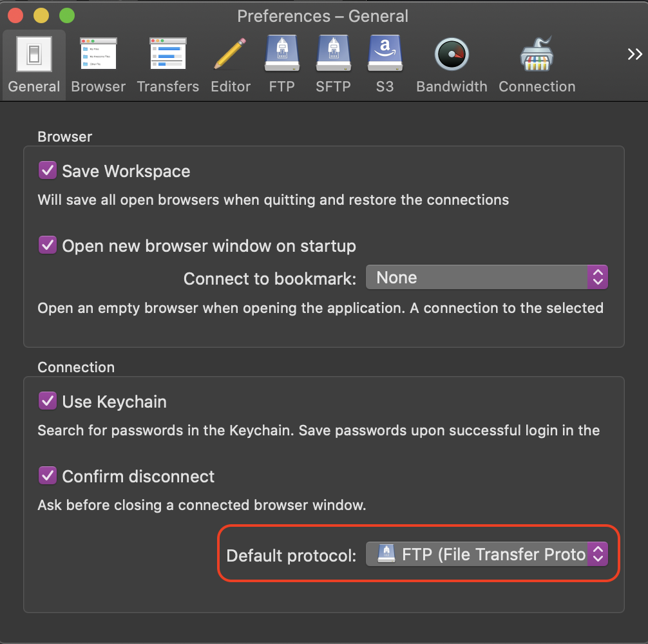The height and width of the screenshot is (644, 648).
Task: Open the Browser preferences icon
Action: tap(98, 55)
